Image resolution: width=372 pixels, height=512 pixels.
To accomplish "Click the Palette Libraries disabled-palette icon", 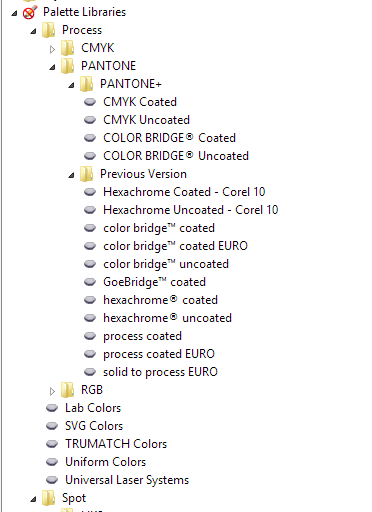I will (29, 12).
